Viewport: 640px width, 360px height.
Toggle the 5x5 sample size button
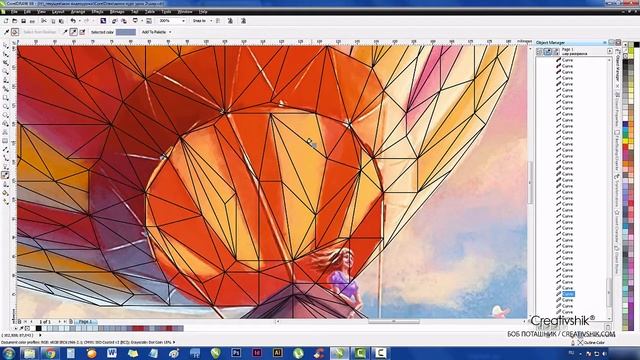[x=82, y=32]
